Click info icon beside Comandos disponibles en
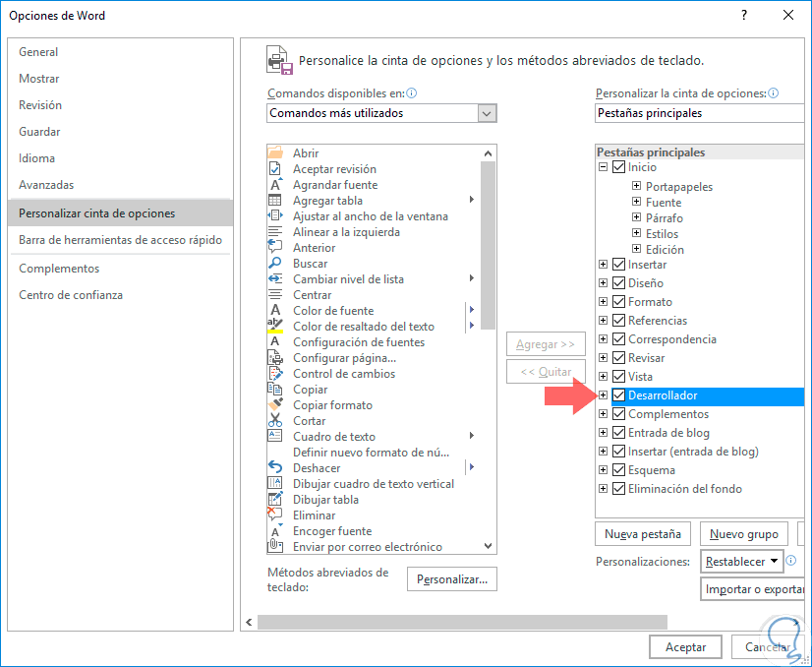Viewport: 812px width, 667px height. point(412,93)
